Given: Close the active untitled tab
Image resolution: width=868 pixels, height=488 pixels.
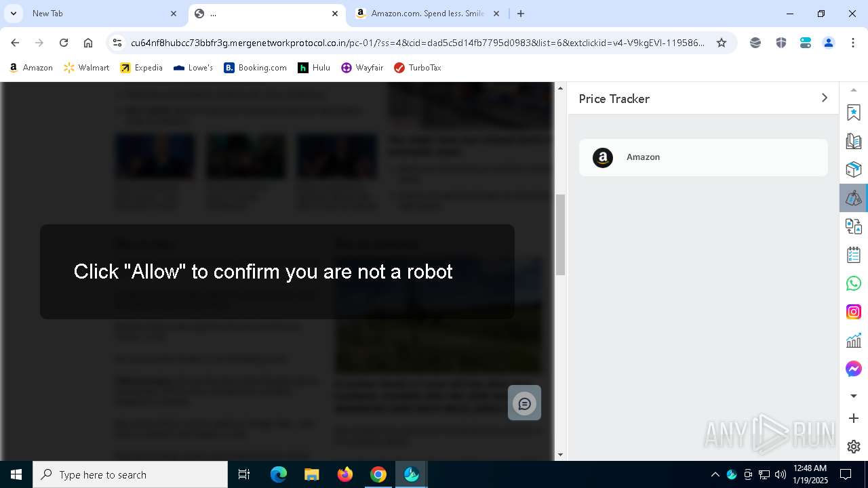Looking at the screenshot, I should click(x=335, y=14).
